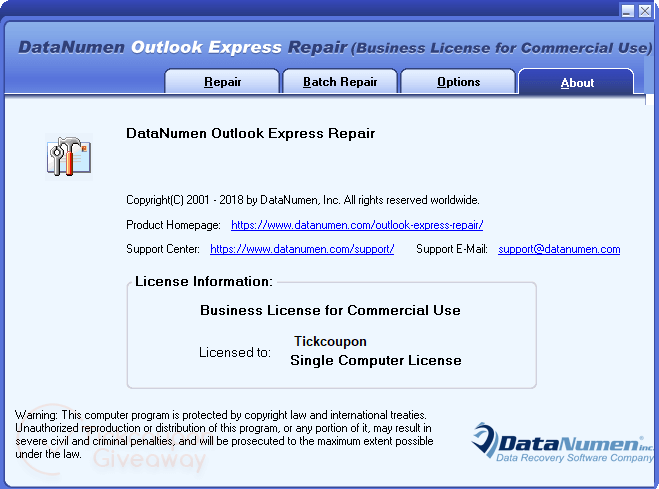
Task: Click the 'Licensed to:' label
Action: click(x=235, y=352)
